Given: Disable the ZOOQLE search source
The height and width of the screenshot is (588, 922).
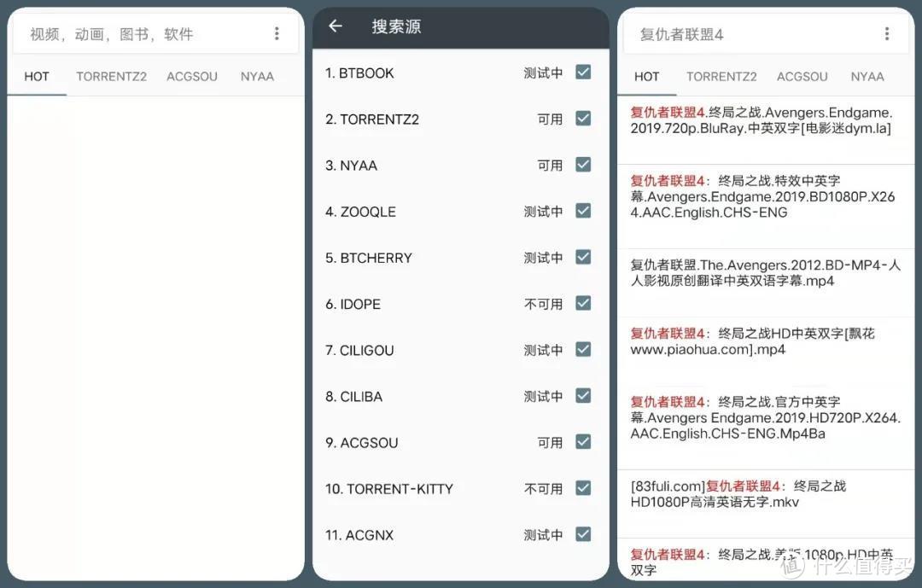Looking at the screenshot, I should [x=583, y=211].
